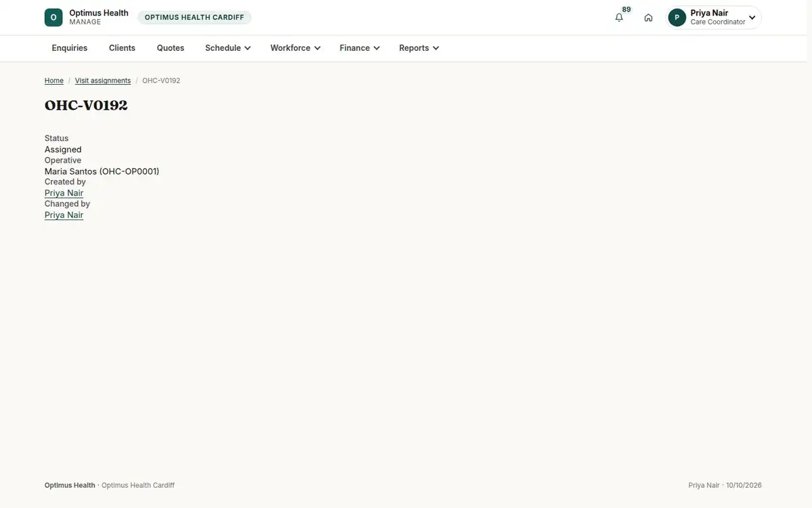Click the Optimus Health Cardiff branch badge
Viewport: 812px width, 508px height.
point(194,18)
